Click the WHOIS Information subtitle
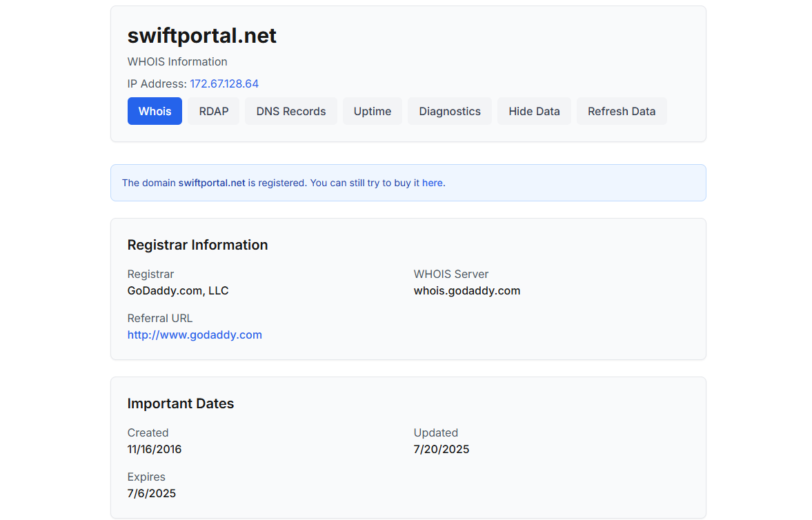The image size is (812, 520). pos(177,61)
